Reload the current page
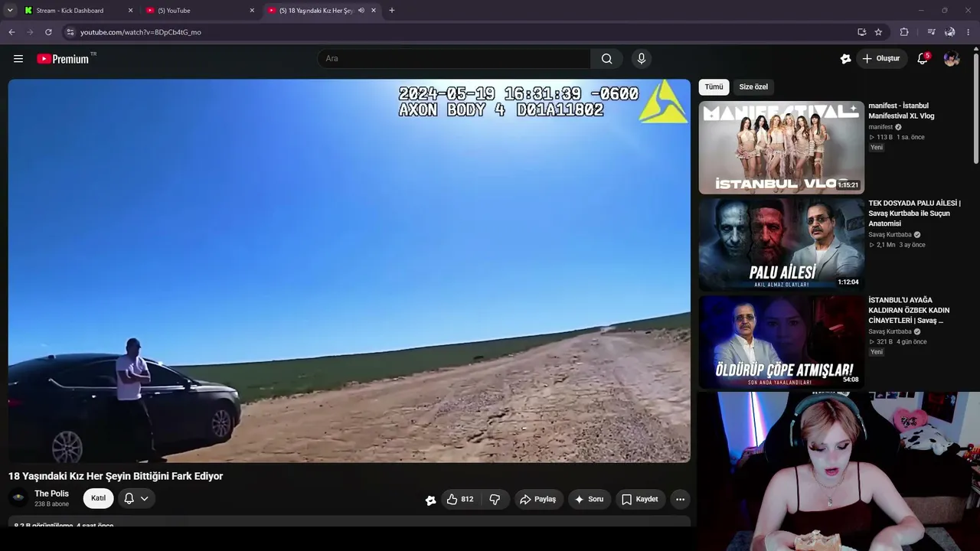This screenshot has height=551, width=980. click(x=48, y=32)
